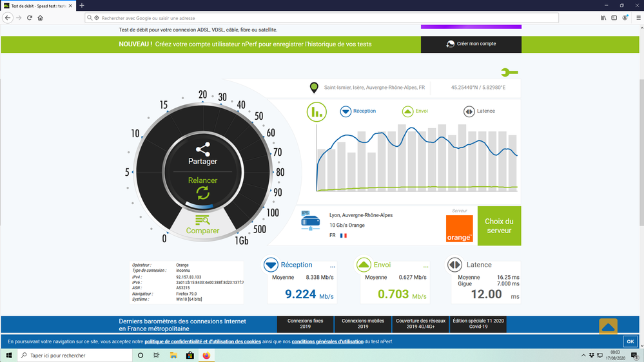
Task: Show hidden system tray icons
Action: (583, 356)
